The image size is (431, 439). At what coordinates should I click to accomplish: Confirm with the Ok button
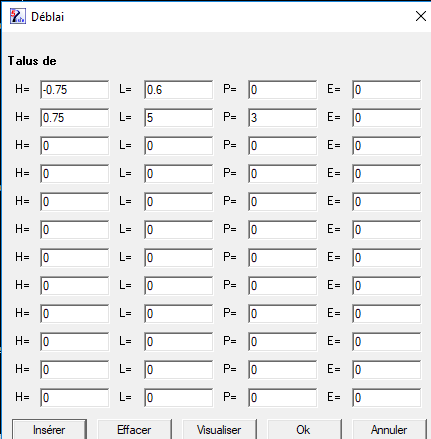tap(304, 430)
